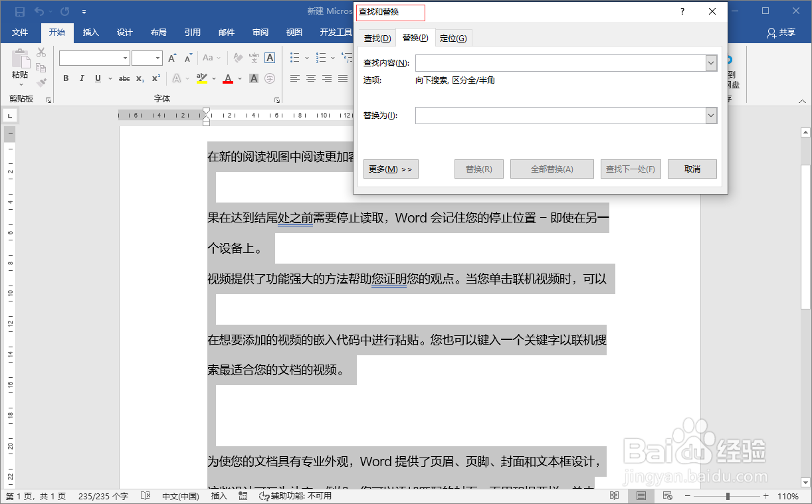Image resolution: width=812 pixels, height=504 pixels.
Task: Align text left
Action: [x=295, y=78]
